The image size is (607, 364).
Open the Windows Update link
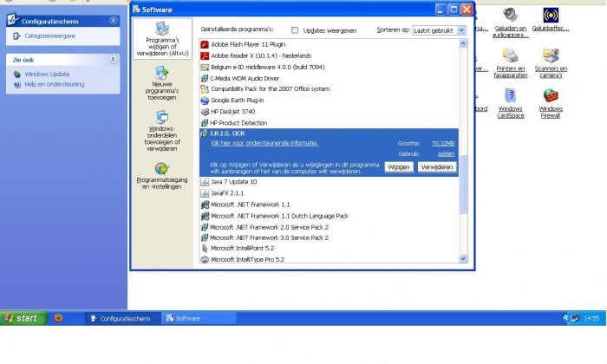click(47, 74)
